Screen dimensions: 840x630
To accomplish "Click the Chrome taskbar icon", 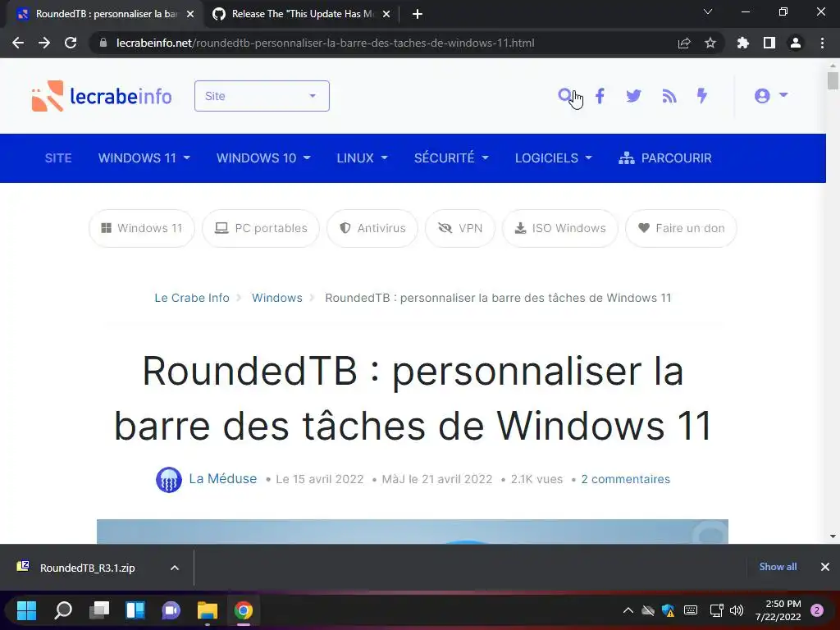I will (x=243, y=610).
